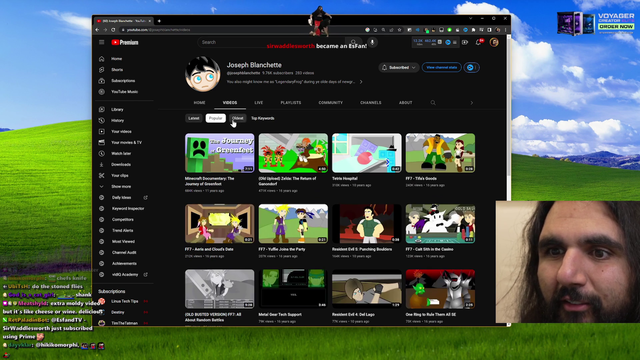Viewport: 640px width, 360px height.
Task: Click the Top Keywords link
Action: (x=262, y=118)
